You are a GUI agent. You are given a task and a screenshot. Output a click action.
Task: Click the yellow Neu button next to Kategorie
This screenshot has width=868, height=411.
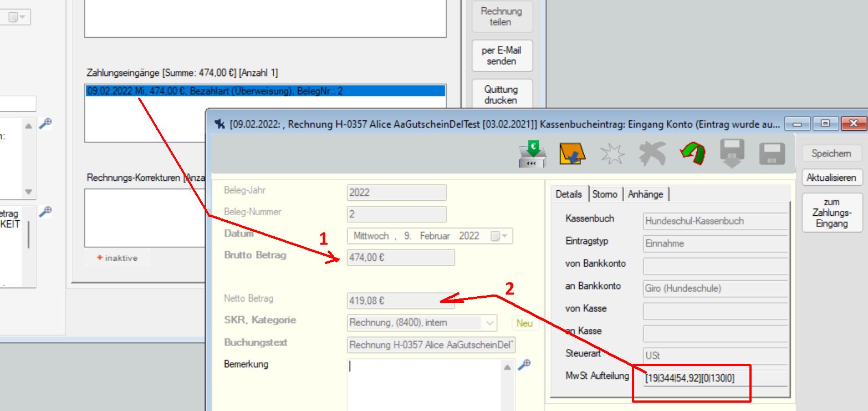pyautogui.click(x=524, y=322)
